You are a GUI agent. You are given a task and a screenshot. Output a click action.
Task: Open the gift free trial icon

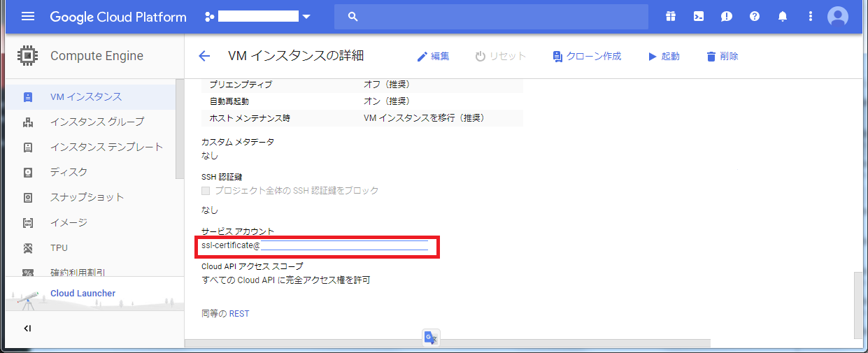click(x=671, y=16)
